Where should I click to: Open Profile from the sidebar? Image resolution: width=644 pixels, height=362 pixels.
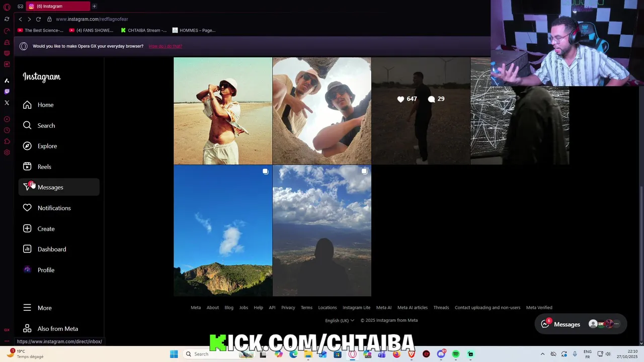point(59,270)
